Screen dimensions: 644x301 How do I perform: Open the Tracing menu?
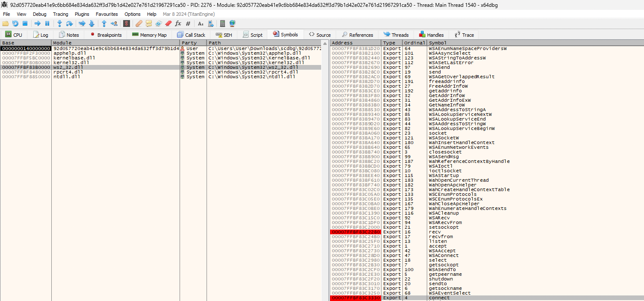[x=61, y=14]
